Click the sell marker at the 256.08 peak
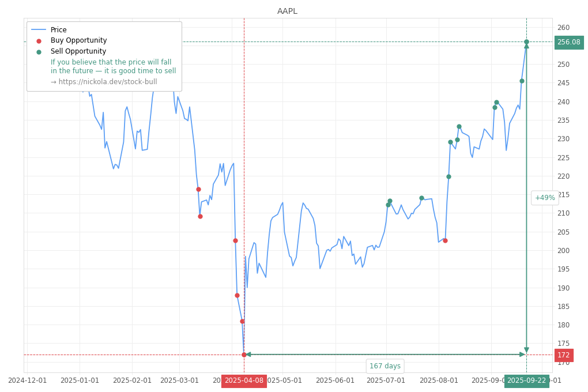588x392 pixels. click(526, 42)
